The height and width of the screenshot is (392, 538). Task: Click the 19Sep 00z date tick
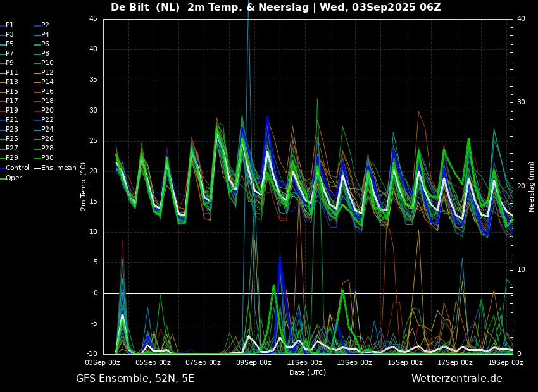506,363
